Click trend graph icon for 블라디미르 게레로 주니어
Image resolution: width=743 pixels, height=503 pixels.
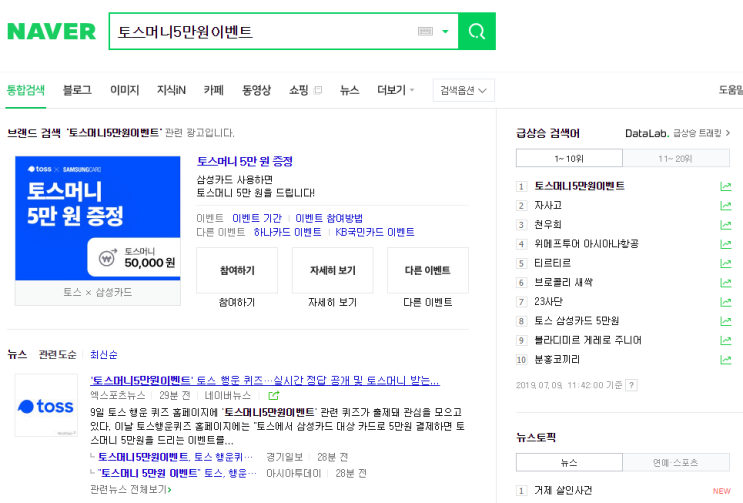(725, 341)
